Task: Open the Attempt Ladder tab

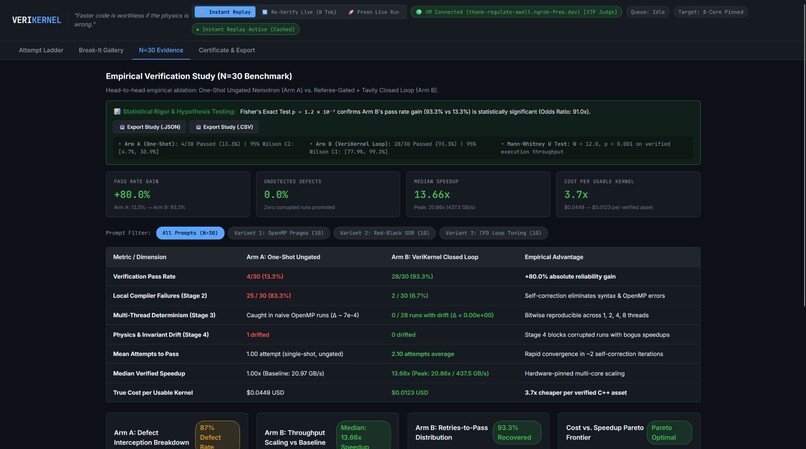Action: [41, 50]
